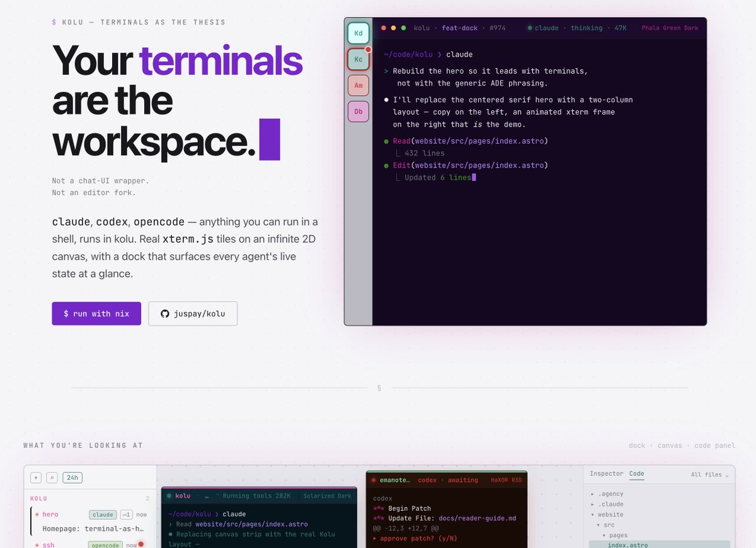Select the Kc dock tile with red badge
The image size is (756, 548).
[358, 59]
